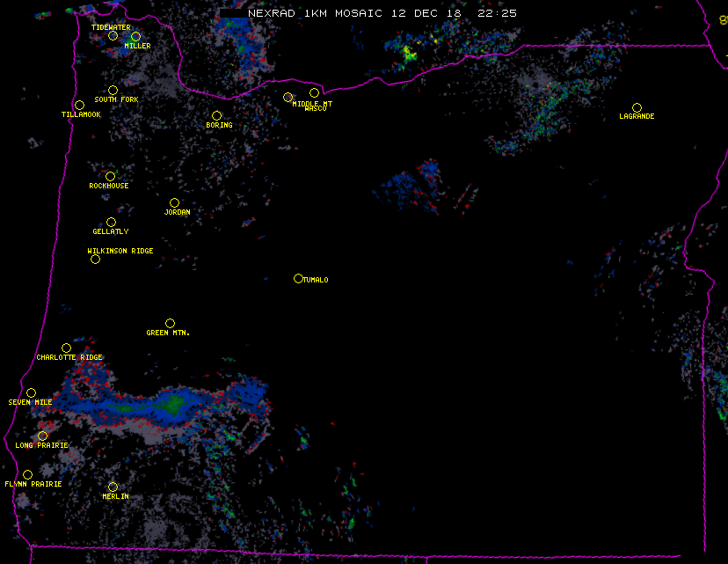Click the Long Prairie station circle
The image size is (728, 564).
[42, 436]
